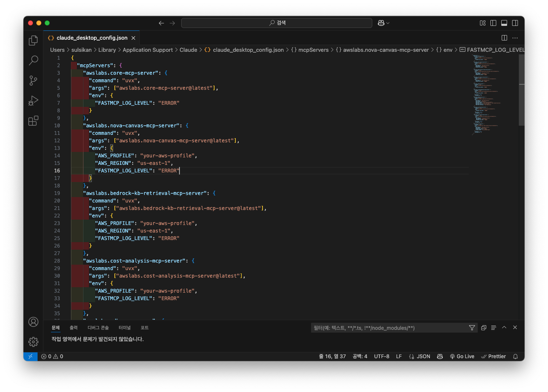Toggle the bottom panel visibility
548x392 pixels.
pos(504,23)
